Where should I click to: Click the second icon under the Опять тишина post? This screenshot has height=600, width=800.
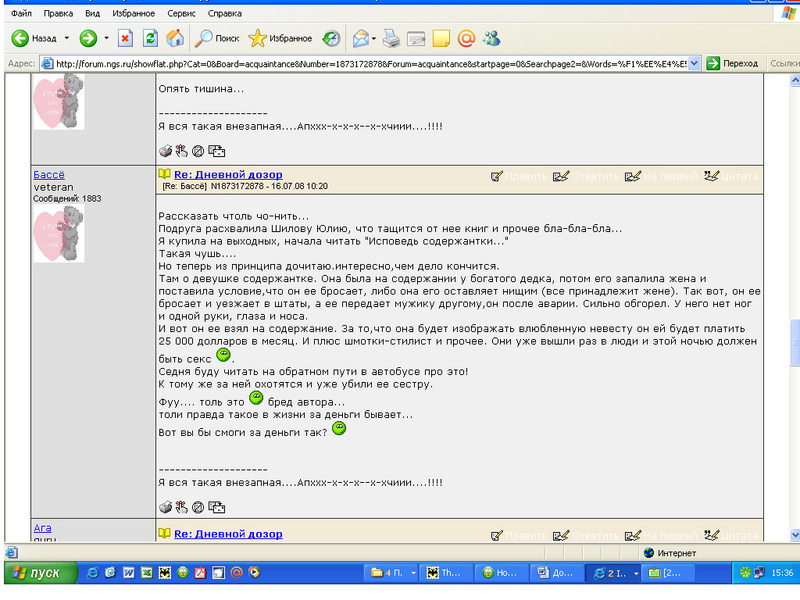tap(182, 151)
